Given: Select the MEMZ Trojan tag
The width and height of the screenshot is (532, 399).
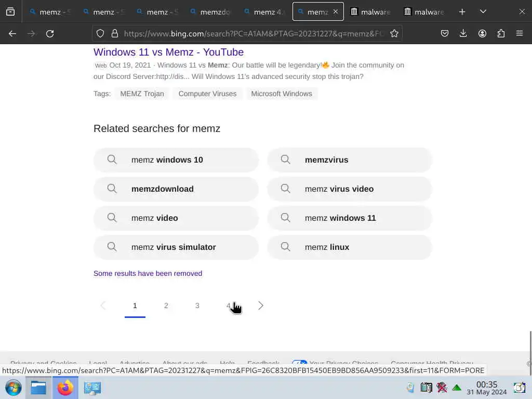Looking at the screenshot, I should 142,94.
